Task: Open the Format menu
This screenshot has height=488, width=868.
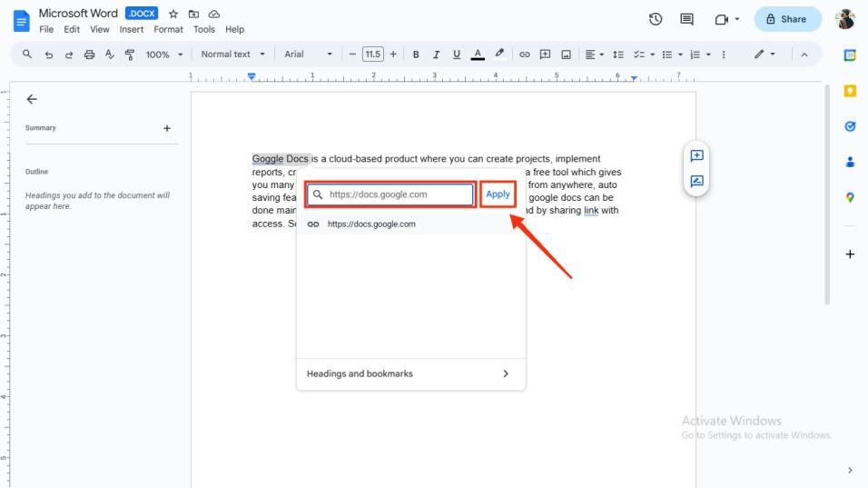Action: (x=168, y=29)
